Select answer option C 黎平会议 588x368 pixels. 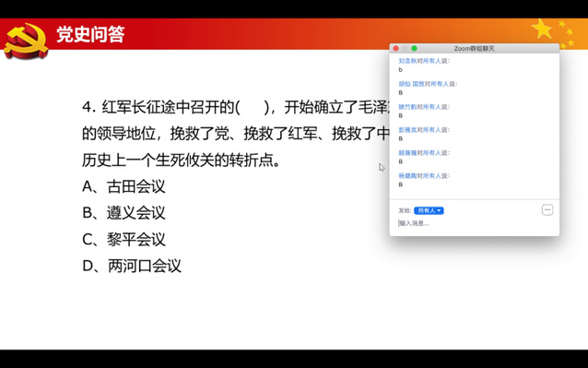(x=123, y=239)
